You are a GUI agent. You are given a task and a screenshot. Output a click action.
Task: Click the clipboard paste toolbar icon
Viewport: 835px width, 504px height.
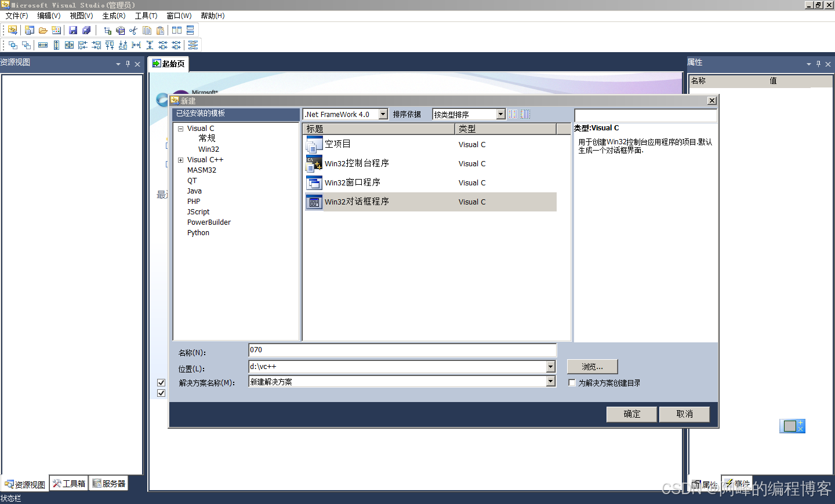[x=161, y=30]
